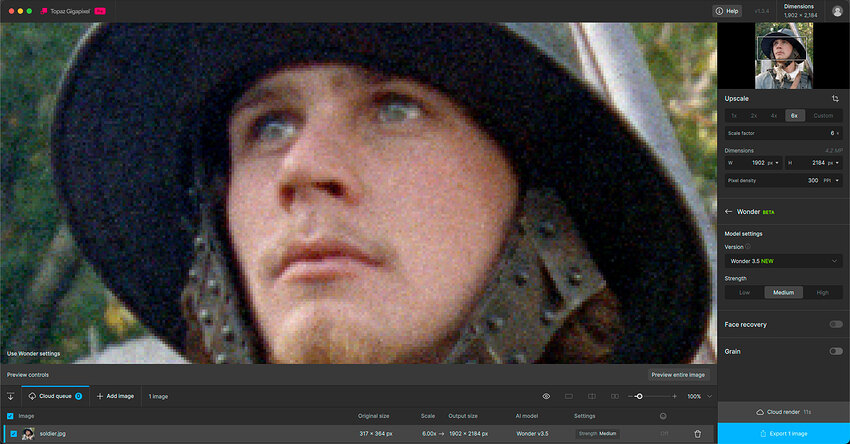Image resolution: width=850 pixels, height=444 pixels.
Task: Open the 100% zoom level dropdown
Action: point(699,396)
